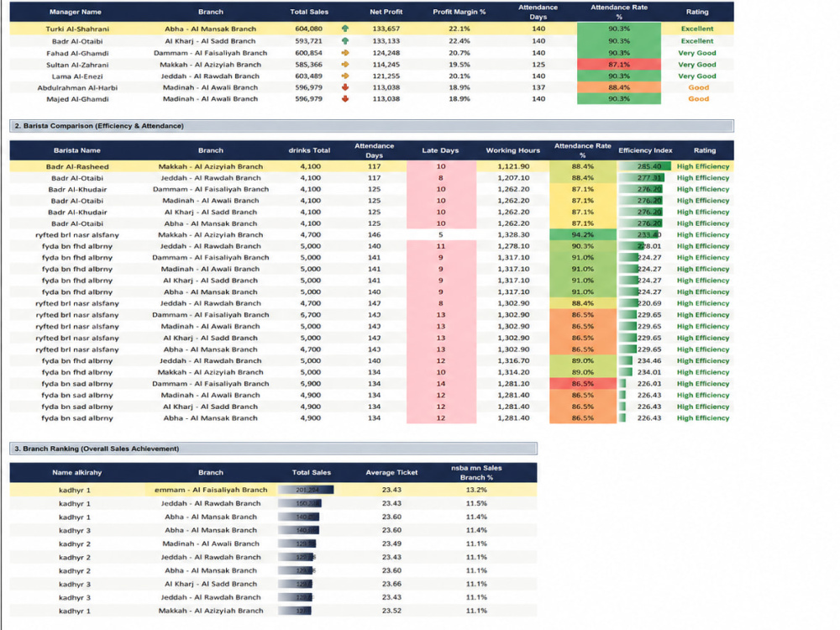
Task: Click 'Makkah - Al Azizyiah Branch' in ranking table
Action: [x=211, y=611]
